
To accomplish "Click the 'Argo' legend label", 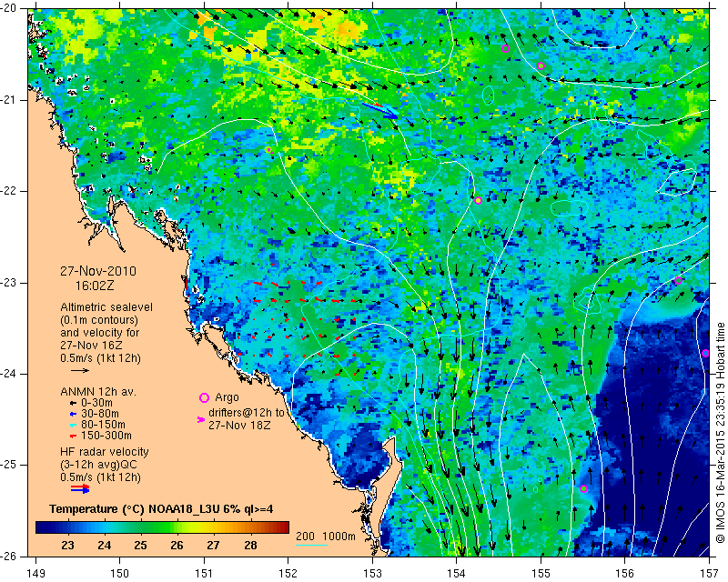I will (227, 397).
